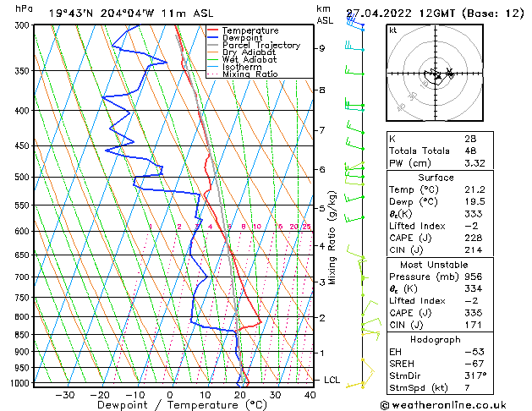The width and height of the screenshot is (532, 411).
Task: Click the PW (cm) value 3.32
Action: tap(474, 163)
